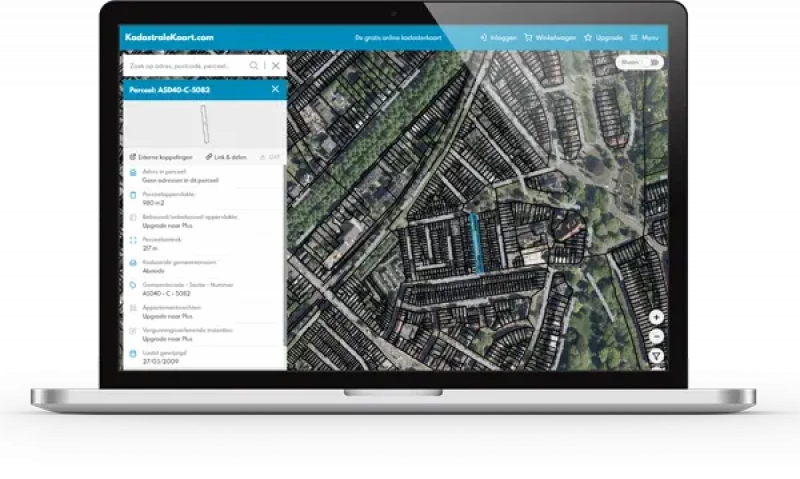
Task: Open the Inloggen login link
Action: [498, 38]
